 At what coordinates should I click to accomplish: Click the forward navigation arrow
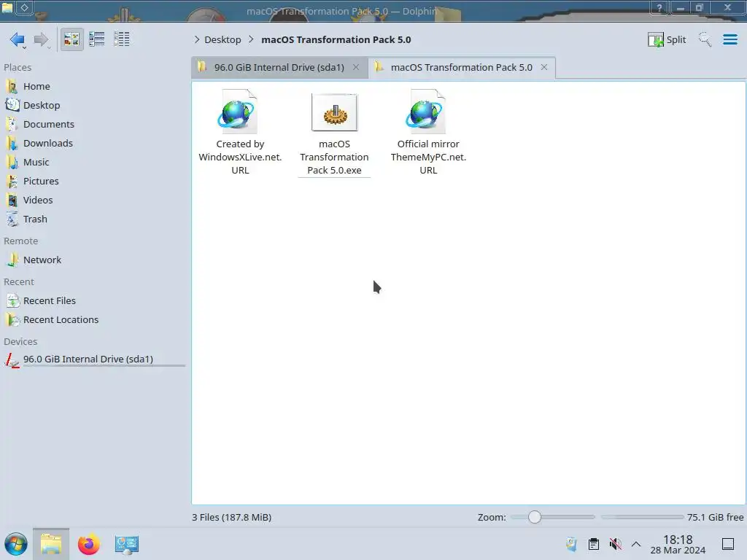[x=41, y=39]
